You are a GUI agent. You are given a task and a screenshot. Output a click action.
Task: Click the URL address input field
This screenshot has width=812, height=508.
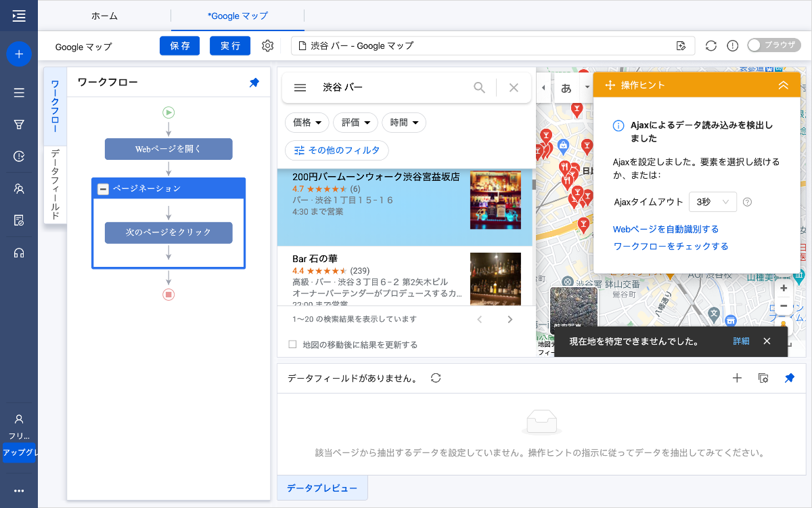pos(493,46)
